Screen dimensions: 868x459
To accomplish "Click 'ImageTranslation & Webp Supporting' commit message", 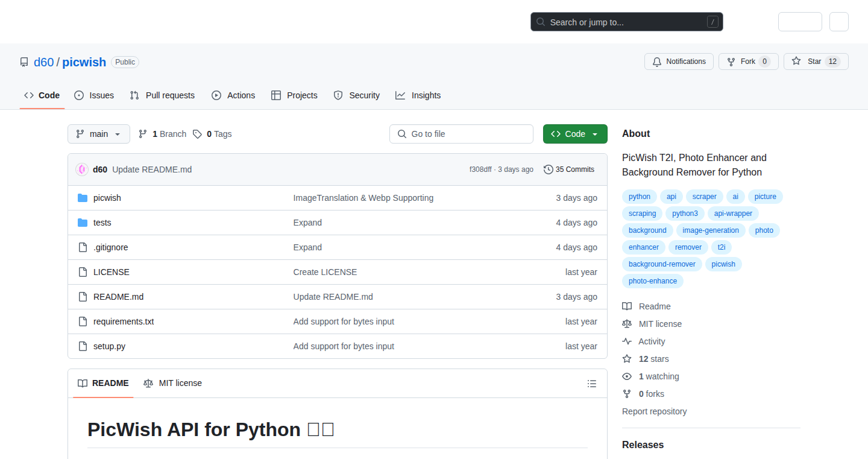I will 363,198.
